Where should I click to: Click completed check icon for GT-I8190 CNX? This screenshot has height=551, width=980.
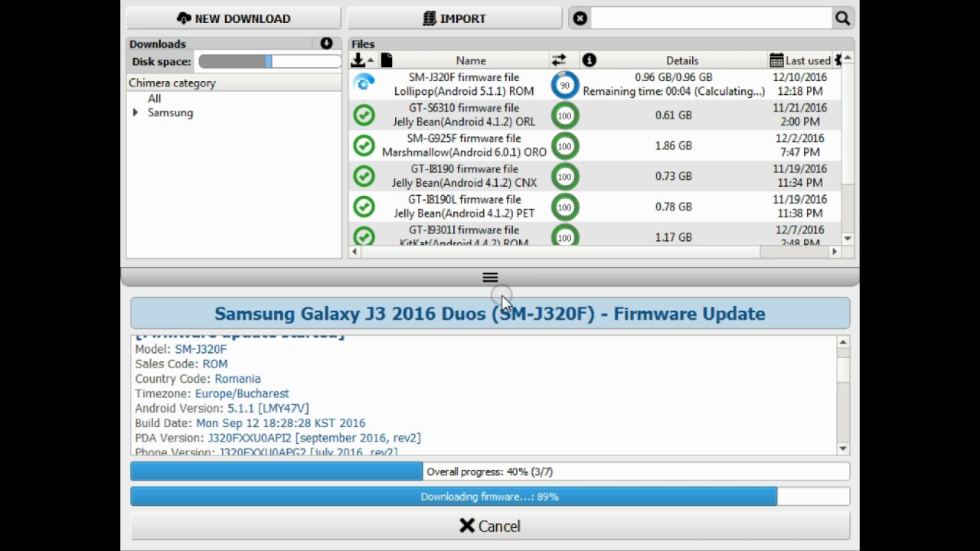(364, 176)
